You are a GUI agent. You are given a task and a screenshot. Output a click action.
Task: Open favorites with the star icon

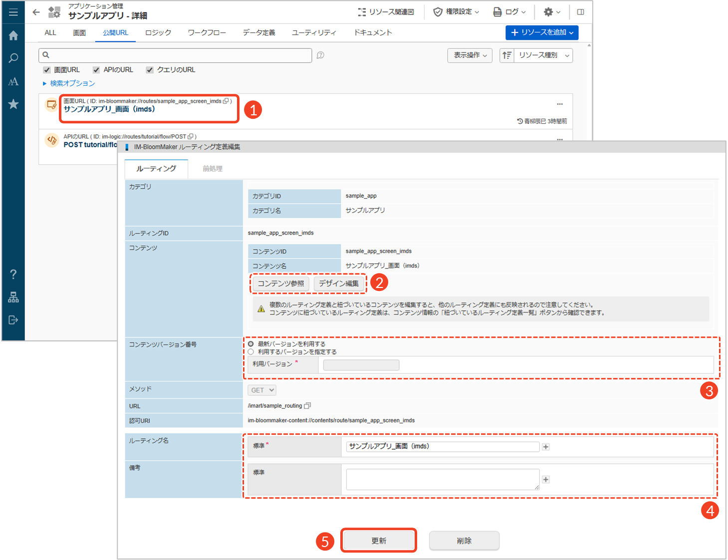13,104
